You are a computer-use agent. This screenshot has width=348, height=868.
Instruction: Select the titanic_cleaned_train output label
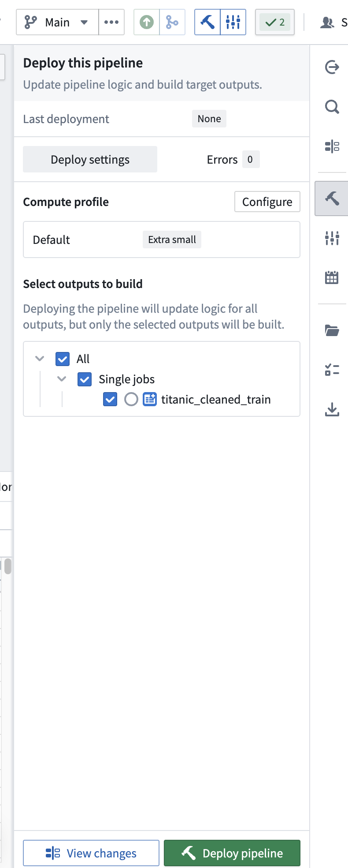click(x=216, y=399)
